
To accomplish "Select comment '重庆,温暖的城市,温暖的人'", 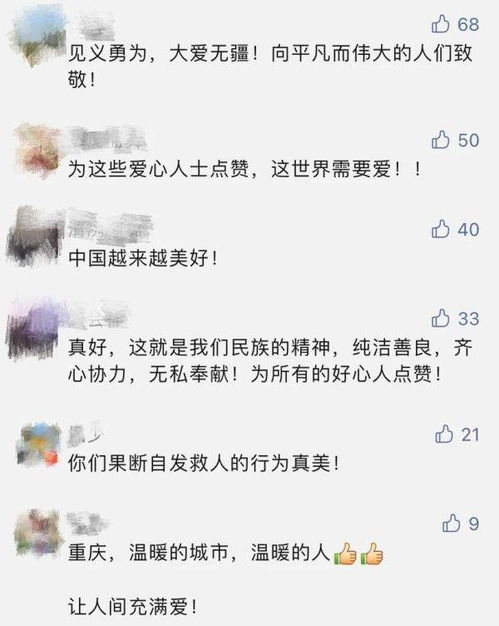I will pyautogui.click(x=226, y=553).
